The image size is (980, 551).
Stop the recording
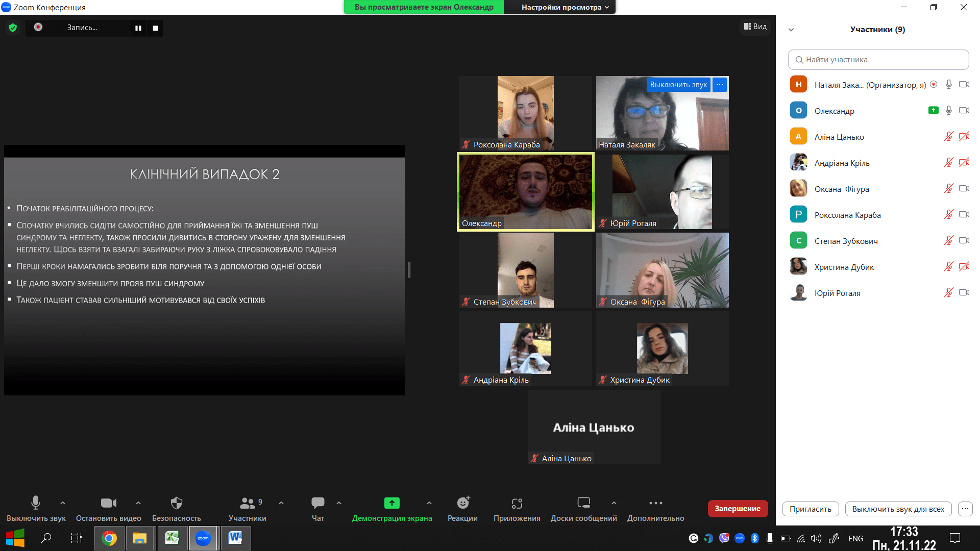(x=155, y=28)
